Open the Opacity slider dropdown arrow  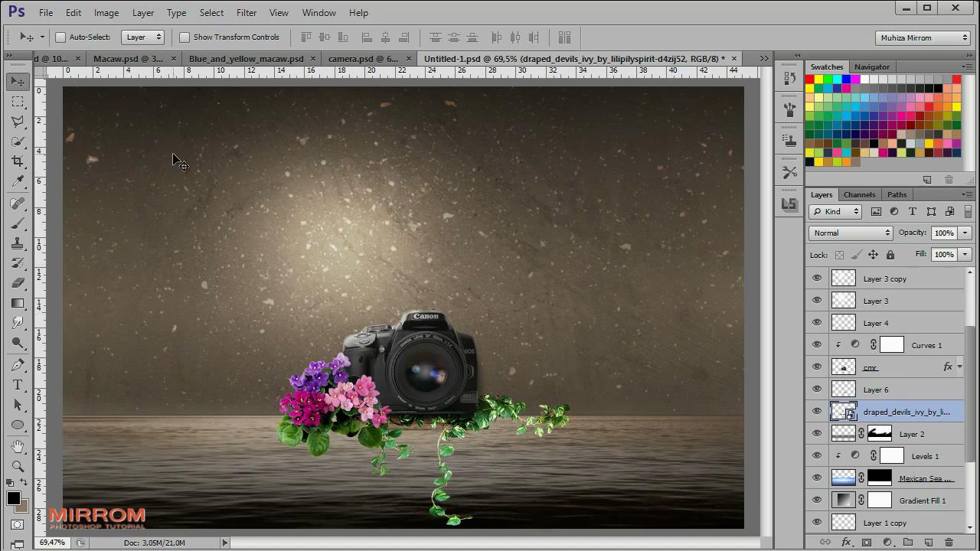click(x=965, y=233)
